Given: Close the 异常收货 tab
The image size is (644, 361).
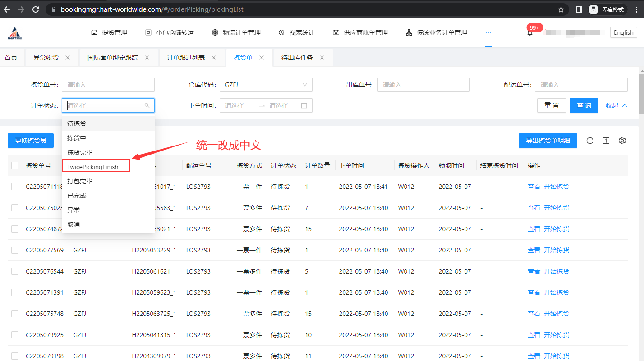Looking at the screenshot, I should (68, 58).
